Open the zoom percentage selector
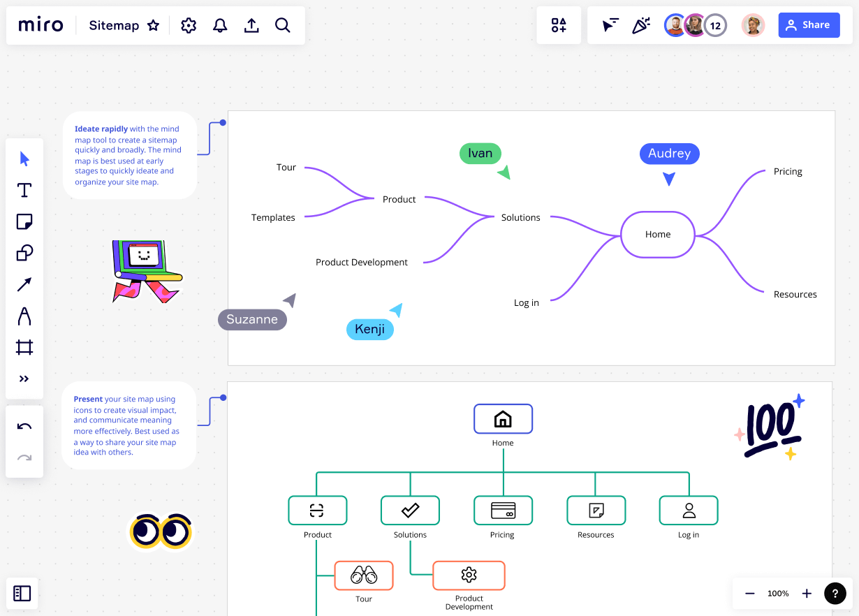The height and width of the screenshot is (616, 859). 778,593
